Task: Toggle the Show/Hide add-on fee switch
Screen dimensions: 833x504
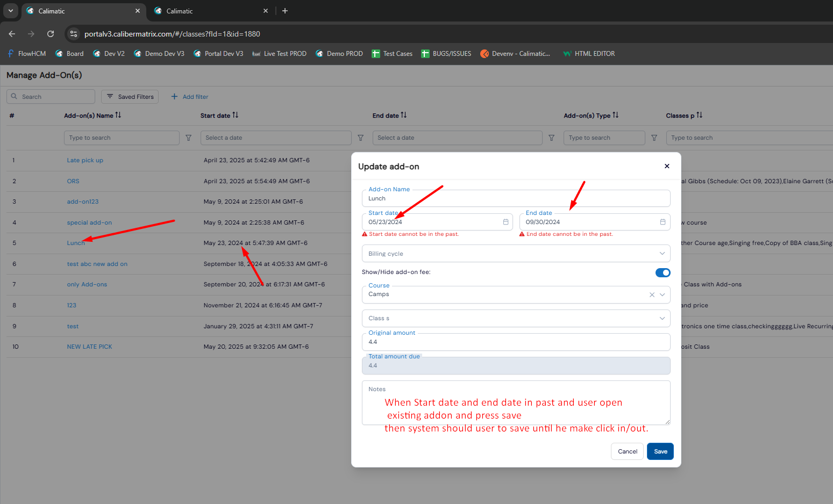Action: tap(663, 272)
